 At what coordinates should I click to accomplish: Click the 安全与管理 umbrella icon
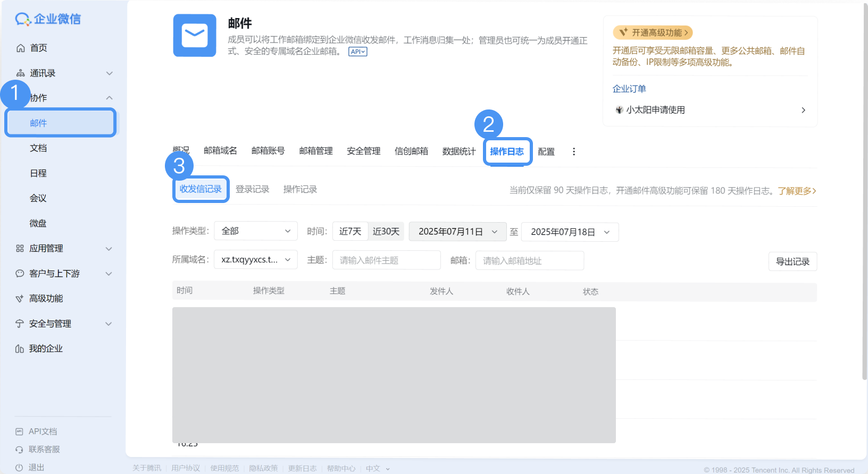[x=20, y=324]
